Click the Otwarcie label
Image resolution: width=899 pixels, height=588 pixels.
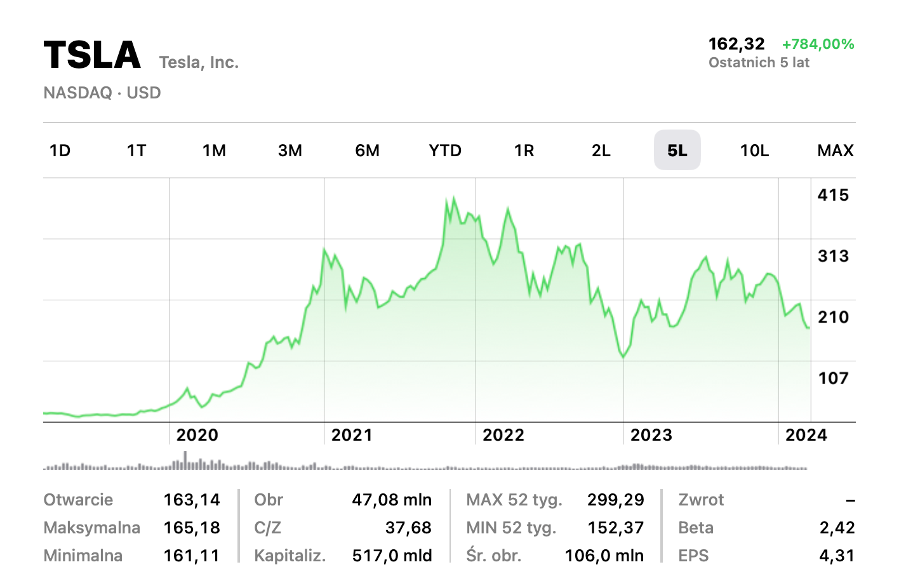(x=78, y=500)
